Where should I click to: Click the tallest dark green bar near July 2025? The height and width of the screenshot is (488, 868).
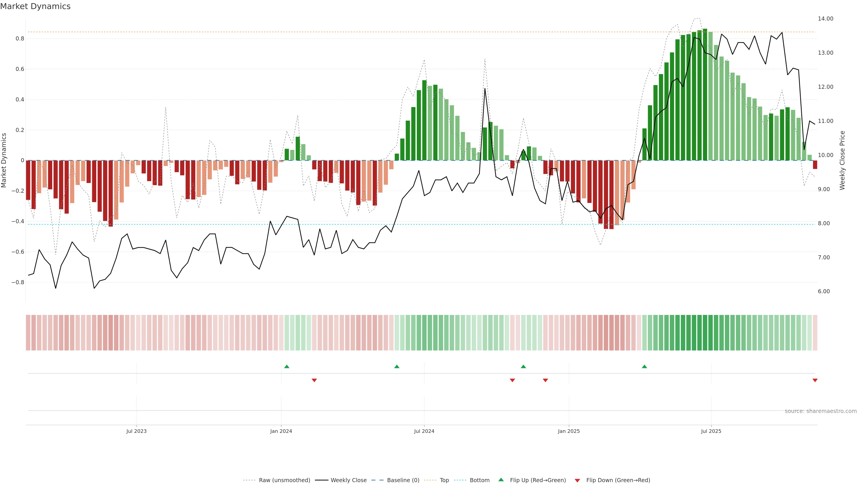pyautogui.click(x=705, y=94)
